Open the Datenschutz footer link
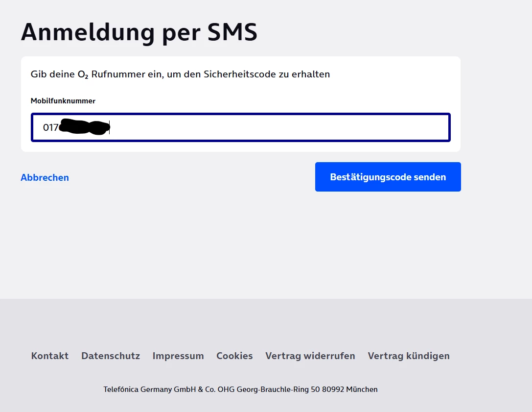This screenshot has height=412, width=532. click(111, 356)
